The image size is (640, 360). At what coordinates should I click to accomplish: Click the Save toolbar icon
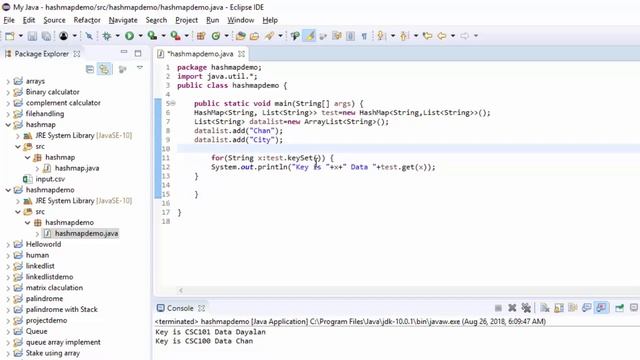pos(32,36)
